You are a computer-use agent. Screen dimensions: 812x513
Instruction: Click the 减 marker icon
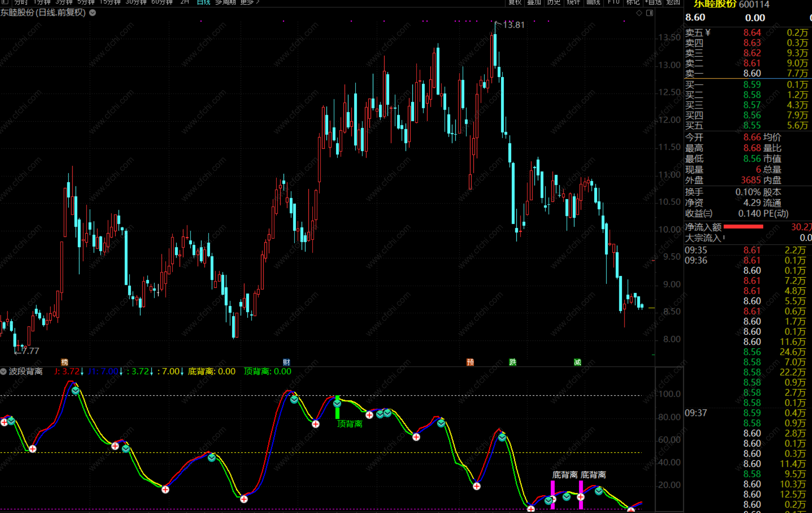point(577,362)
